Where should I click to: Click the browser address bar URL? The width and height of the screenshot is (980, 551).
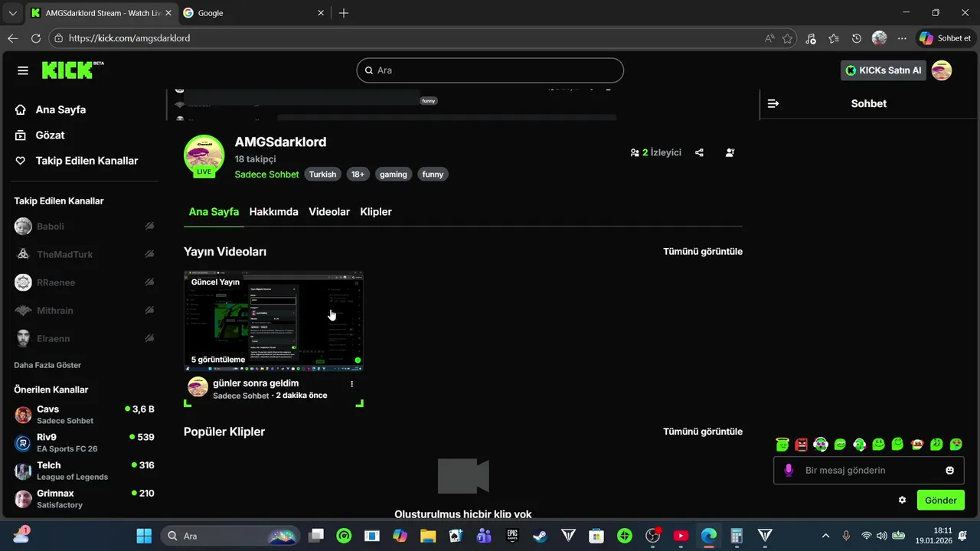coord(129,38)
